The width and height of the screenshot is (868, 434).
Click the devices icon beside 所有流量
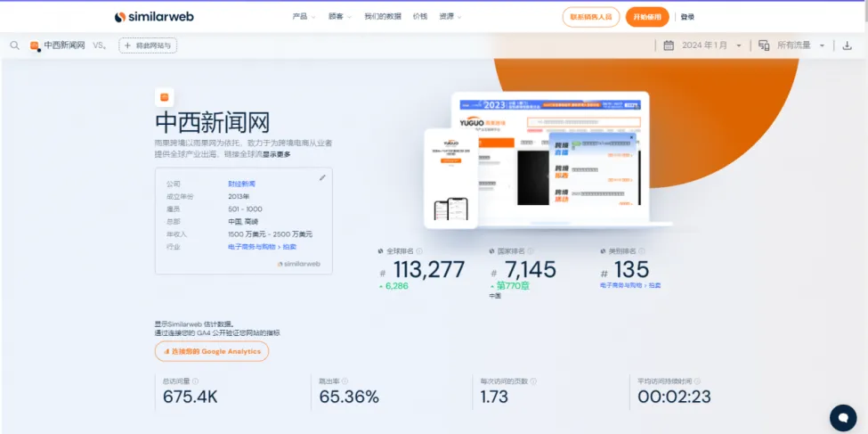point(764,45)
